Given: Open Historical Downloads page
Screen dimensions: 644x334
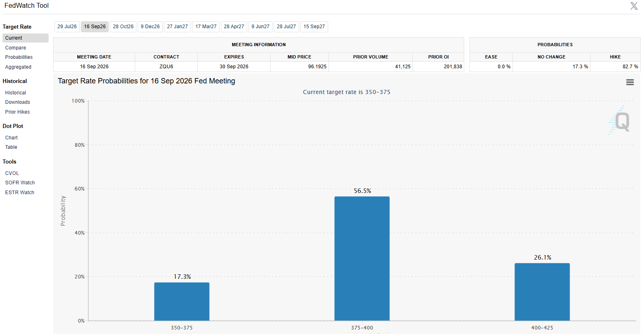Looking at the screenshot, I should point(18,102).
